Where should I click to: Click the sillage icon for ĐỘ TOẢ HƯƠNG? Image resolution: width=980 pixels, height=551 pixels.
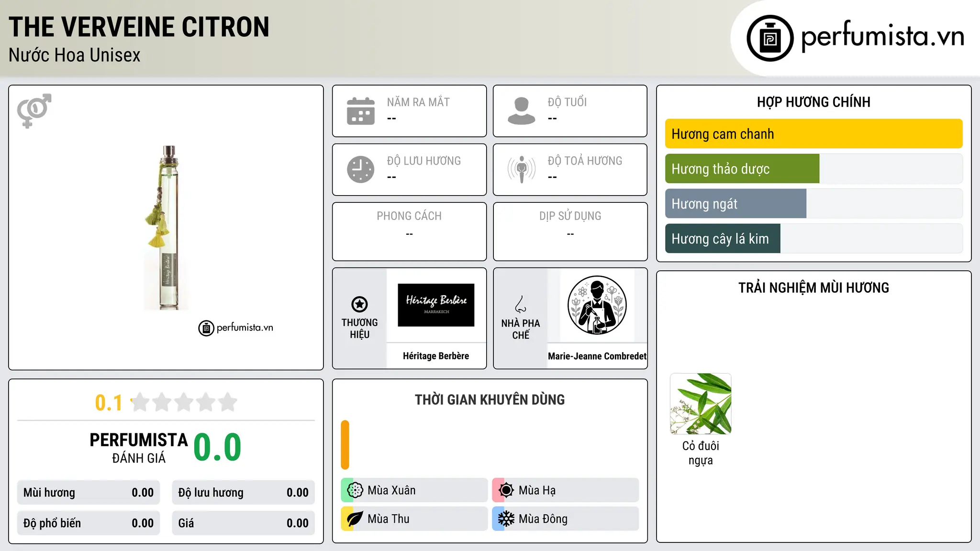pos(522,169)
